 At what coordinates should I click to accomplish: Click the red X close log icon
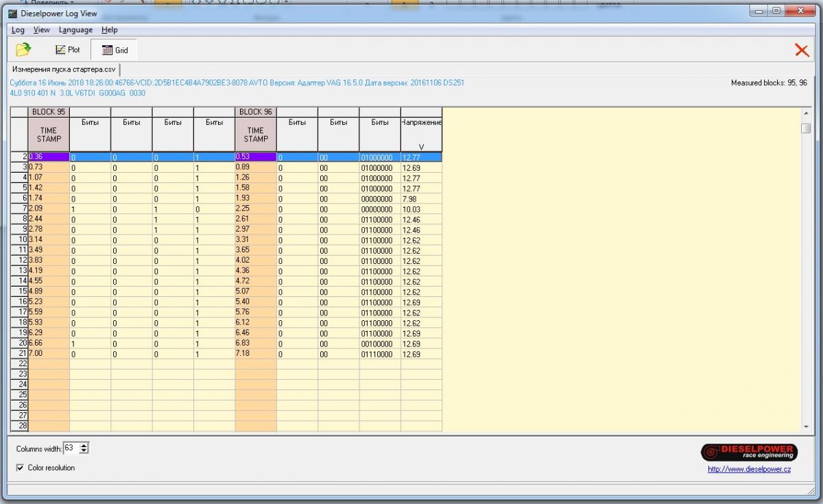coord(801,50)
